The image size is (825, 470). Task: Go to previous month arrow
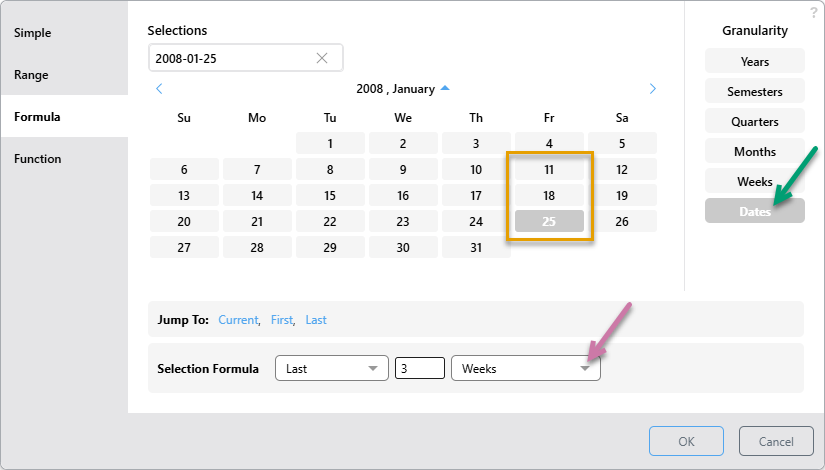tap(160, 89)
